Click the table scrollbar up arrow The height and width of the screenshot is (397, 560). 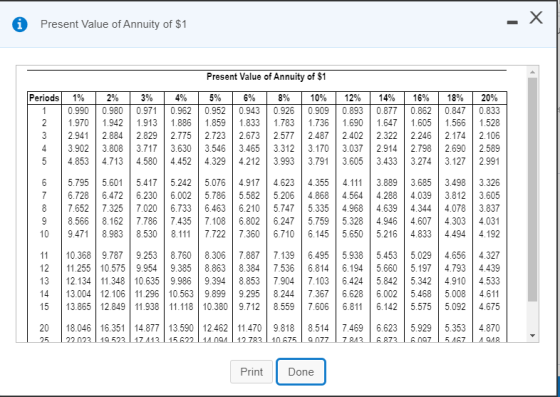coord(532,72)
